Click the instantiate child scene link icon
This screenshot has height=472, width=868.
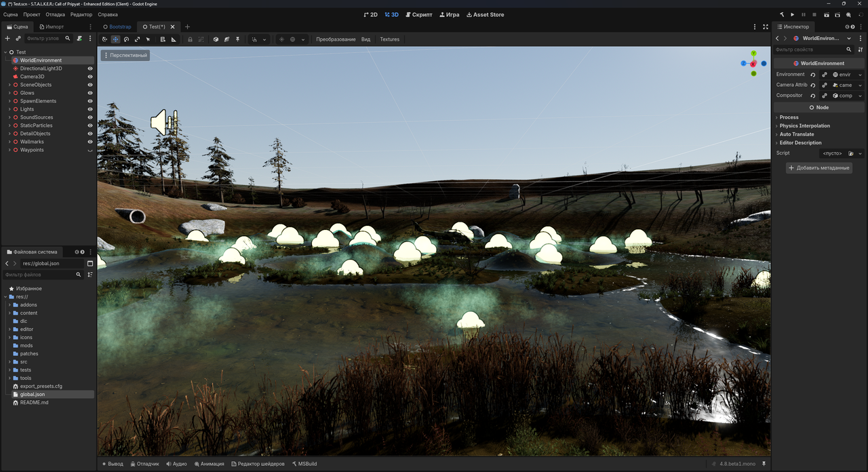point(18,39)
